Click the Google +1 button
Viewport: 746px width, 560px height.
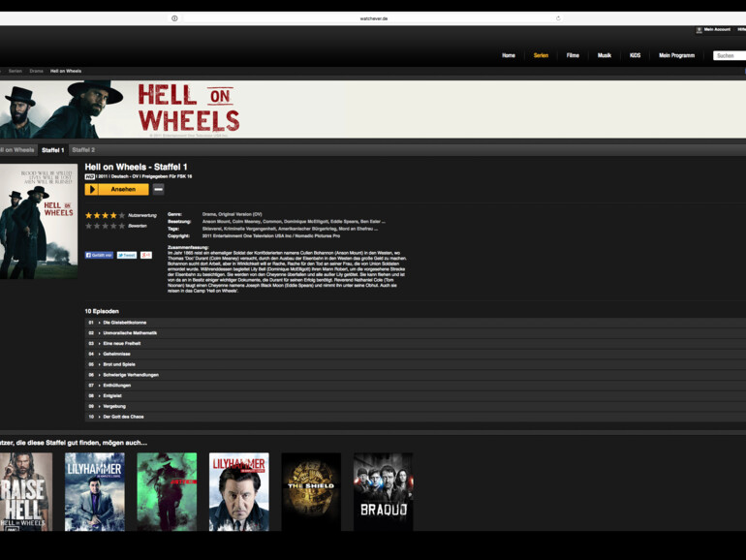pyautogui.click(x=146, y=255)
